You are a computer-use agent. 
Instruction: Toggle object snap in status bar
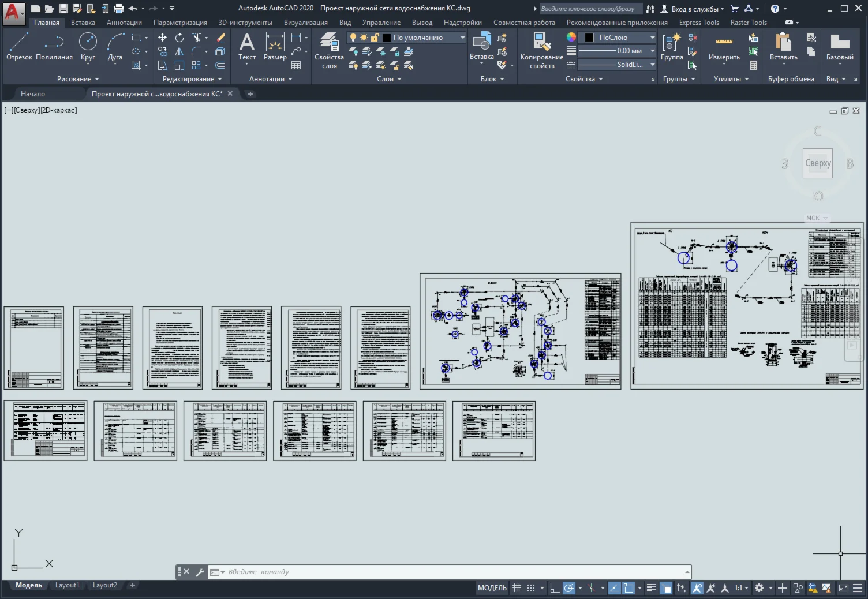pyautogui.click(x=629, y=588)
